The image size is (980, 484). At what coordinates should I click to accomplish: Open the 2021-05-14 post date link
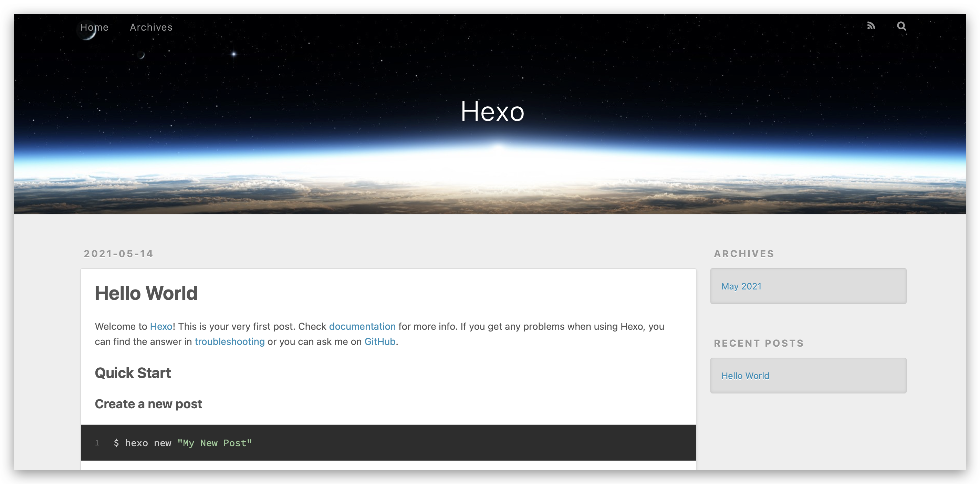[x=118, y=254]
